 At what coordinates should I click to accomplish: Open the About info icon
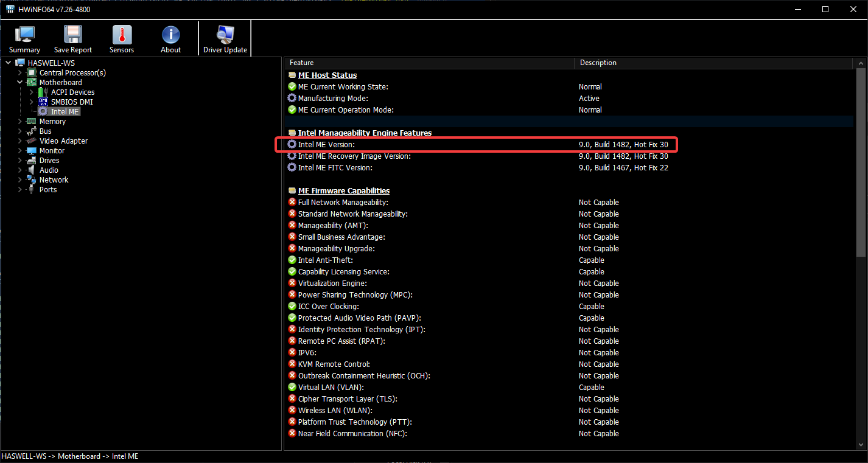(170, 34)
